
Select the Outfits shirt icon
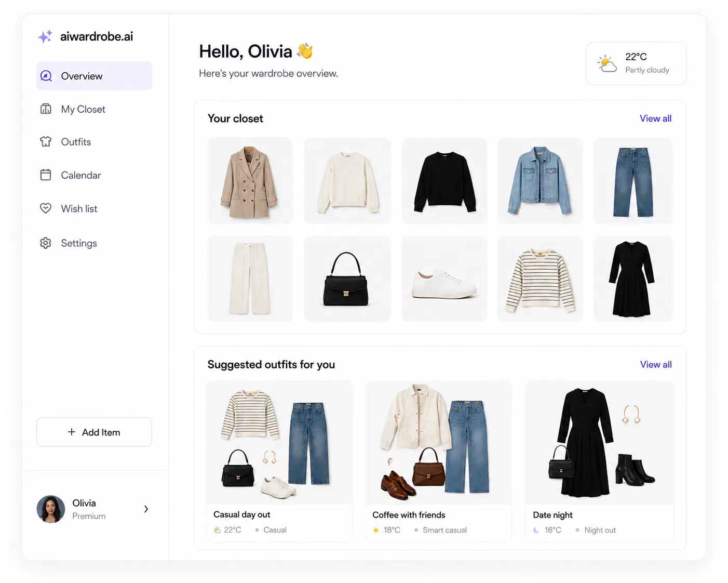(46, 141)
